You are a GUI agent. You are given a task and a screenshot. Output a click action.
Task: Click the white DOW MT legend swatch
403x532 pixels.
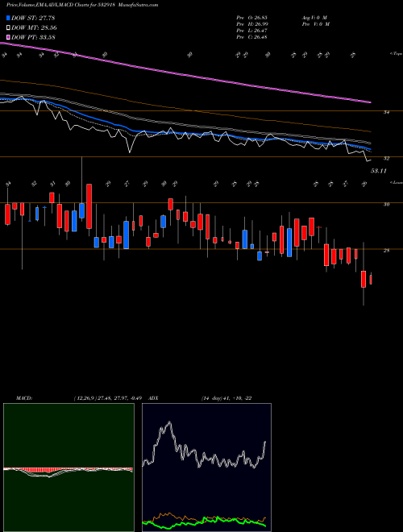[9, 28]
